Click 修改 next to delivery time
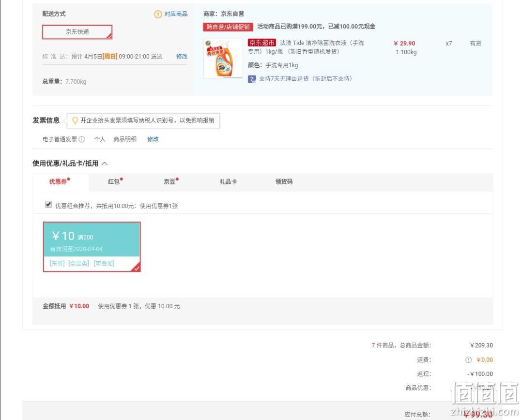Screen dimensions: 523x420 click(x=182, y=57)
